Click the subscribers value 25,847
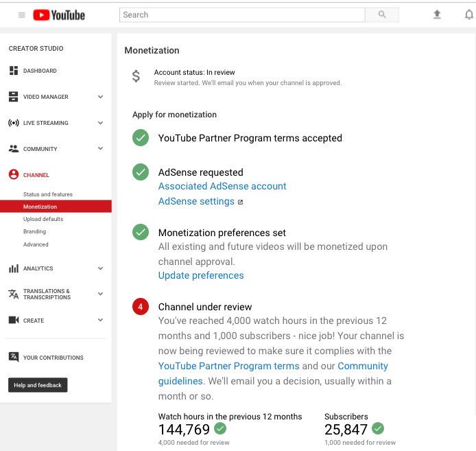The image size is (476, 451). (x=346, y=430)
